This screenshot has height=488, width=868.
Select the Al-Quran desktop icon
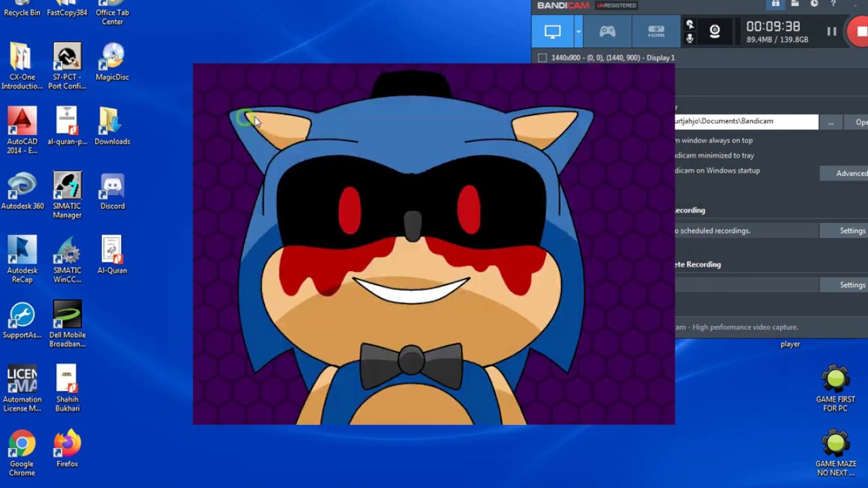(113, 255)
